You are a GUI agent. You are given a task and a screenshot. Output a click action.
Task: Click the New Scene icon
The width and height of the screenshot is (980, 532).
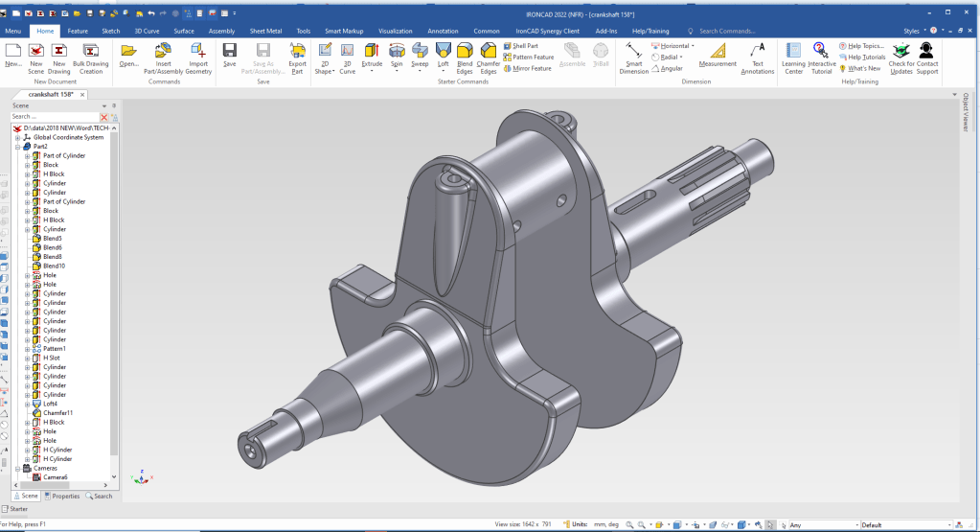click(35, 52)
